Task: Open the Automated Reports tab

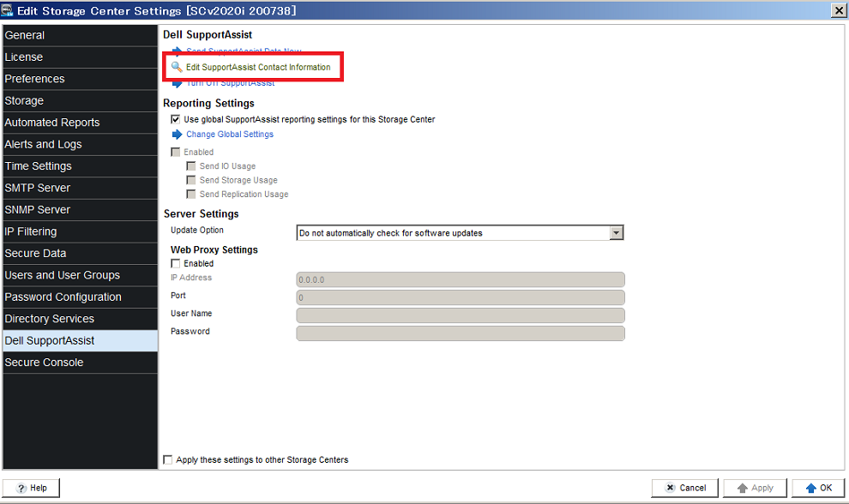Action: pyautogui.click(x=80, y=123)
